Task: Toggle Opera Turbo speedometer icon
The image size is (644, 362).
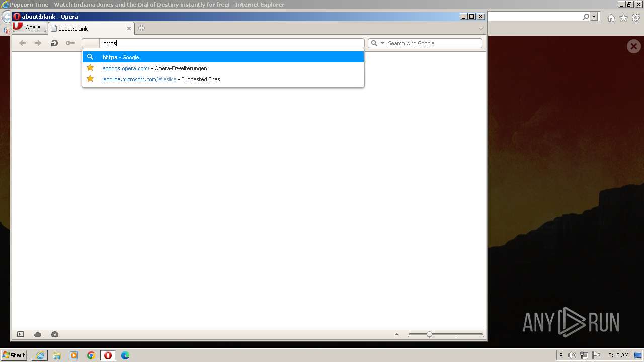Action: pyautogui.click(x=55, y=334)
